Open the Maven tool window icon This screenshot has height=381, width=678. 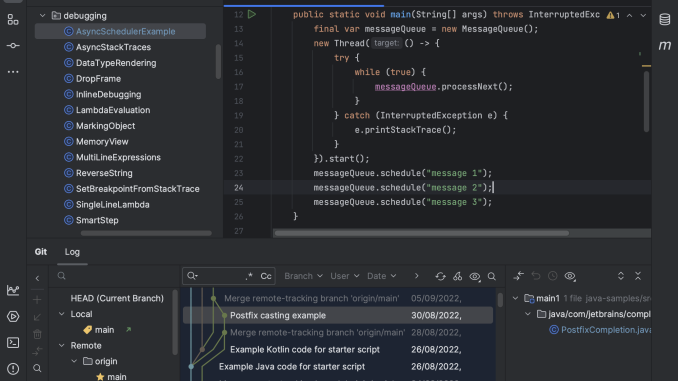665,45
